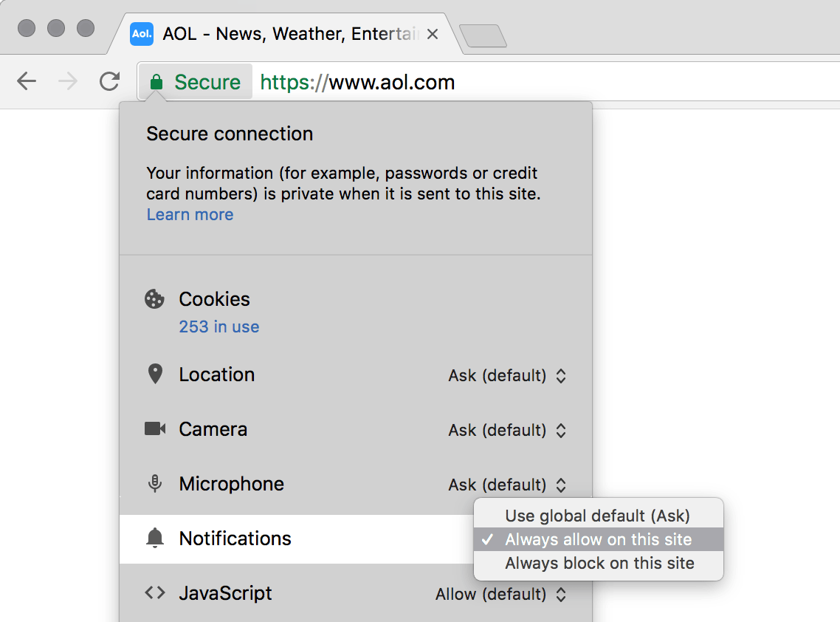This screenshot has height=622, width=840.
Task: Click the Camera icon in permissions
Action: click(x=154, y=429)
